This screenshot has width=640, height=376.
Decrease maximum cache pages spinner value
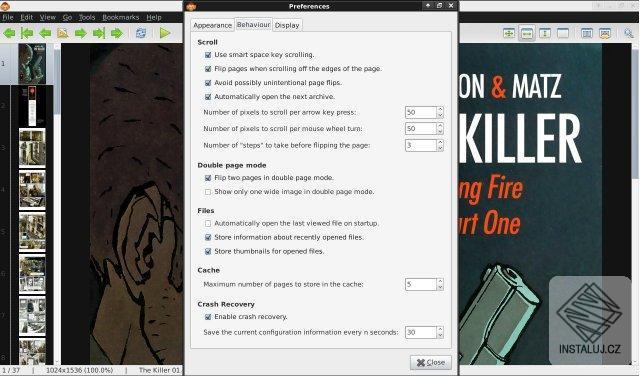tap(440, 287)
